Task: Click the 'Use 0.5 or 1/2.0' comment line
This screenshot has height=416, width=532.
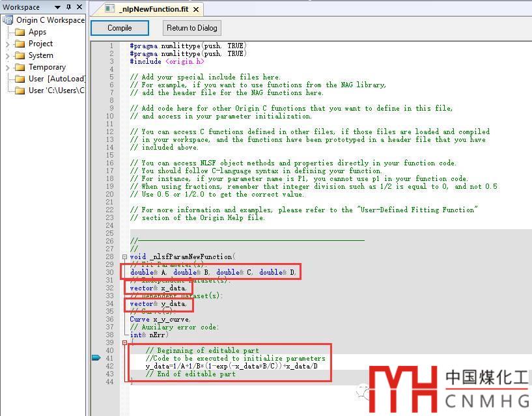Action: (x=217, y=194)
